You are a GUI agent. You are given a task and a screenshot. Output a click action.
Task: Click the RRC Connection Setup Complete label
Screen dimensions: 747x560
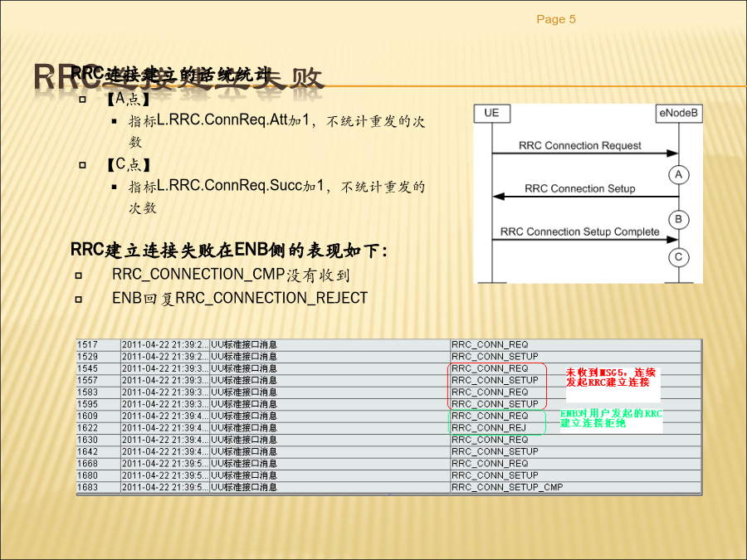point(580,232)
